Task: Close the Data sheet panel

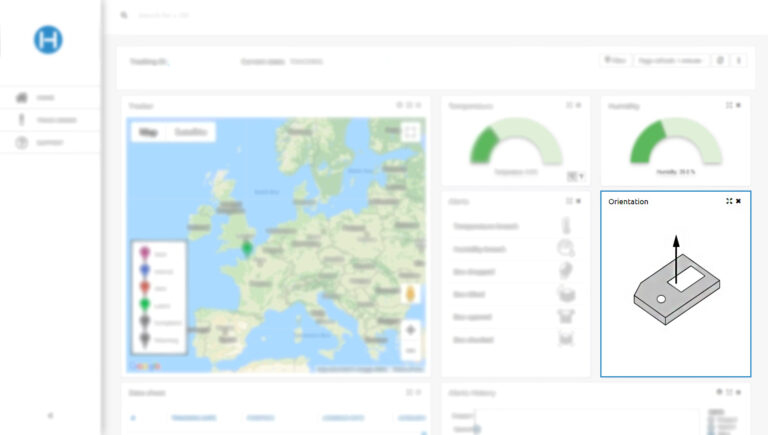Action: tap(418, 392)
